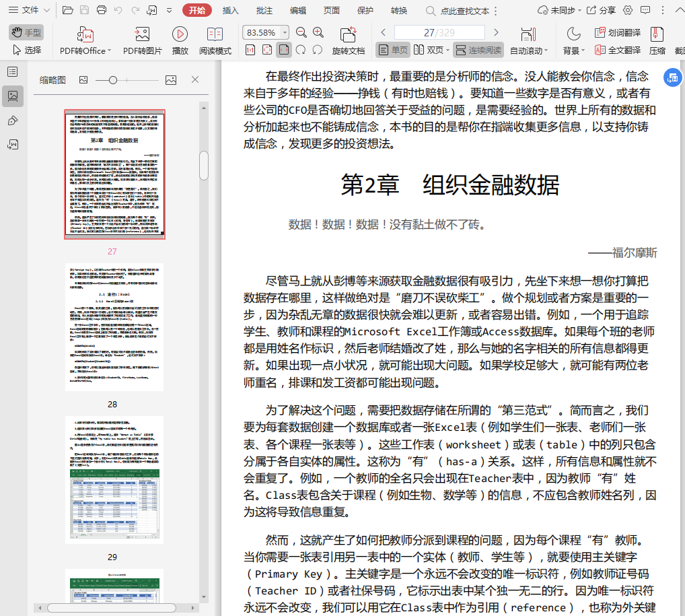Viewport: 685px width, 616px height.
Task: Rotate page clockwise icon
Action: [301, 50]
